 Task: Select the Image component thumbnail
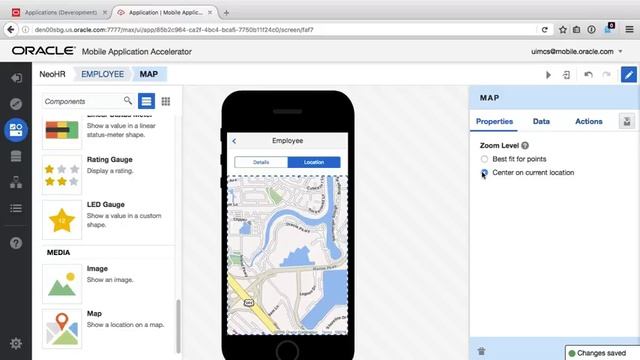pyautogui.click(x=62, y=284)
